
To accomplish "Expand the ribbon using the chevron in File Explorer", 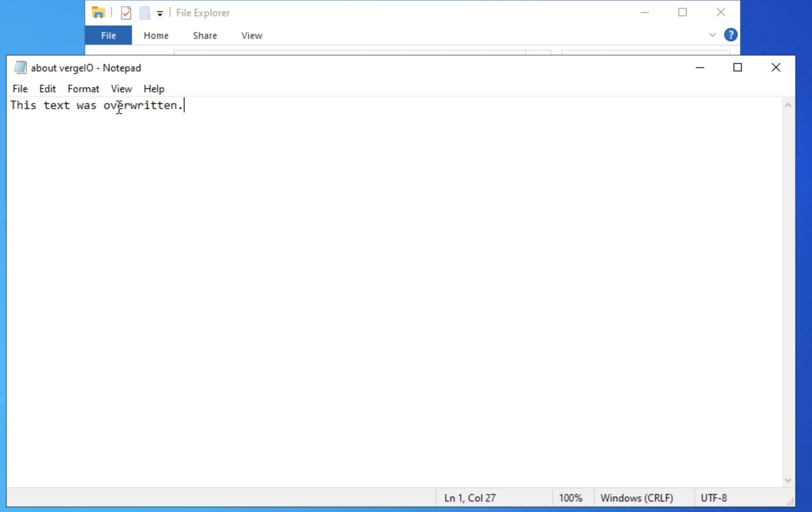I will 712,35.
